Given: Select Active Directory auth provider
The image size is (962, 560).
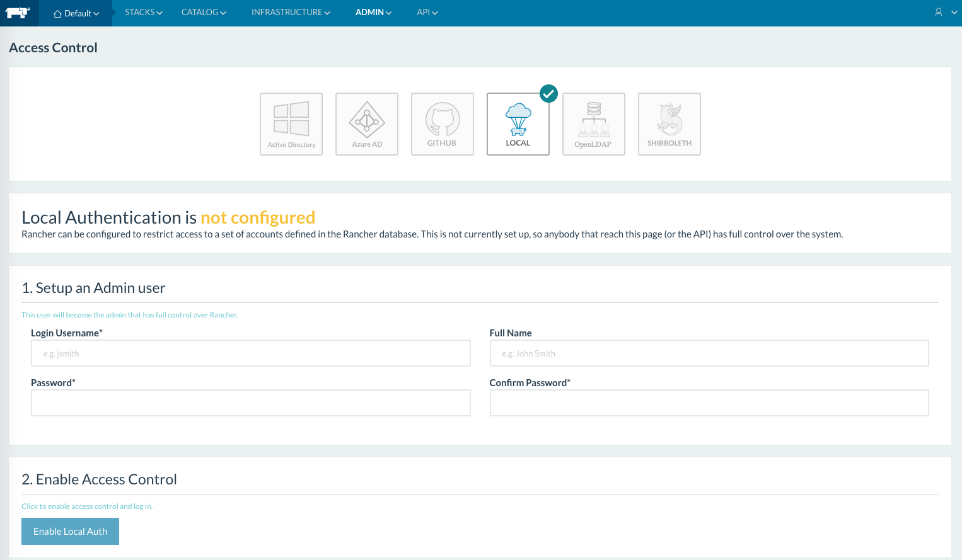Looking at the screenshot, I should click(291, 124).
